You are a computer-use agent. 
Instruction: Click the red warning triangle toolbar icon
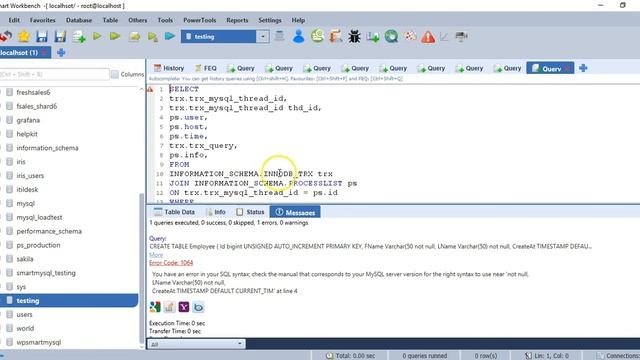(x=428, y=37)
